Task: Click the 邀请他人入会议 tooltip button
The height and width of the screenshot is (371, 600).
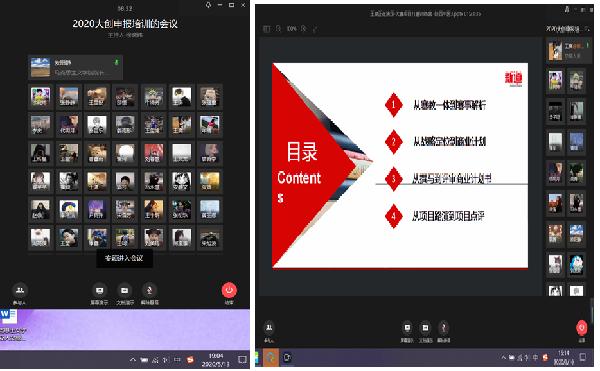Action: (124, 259)
